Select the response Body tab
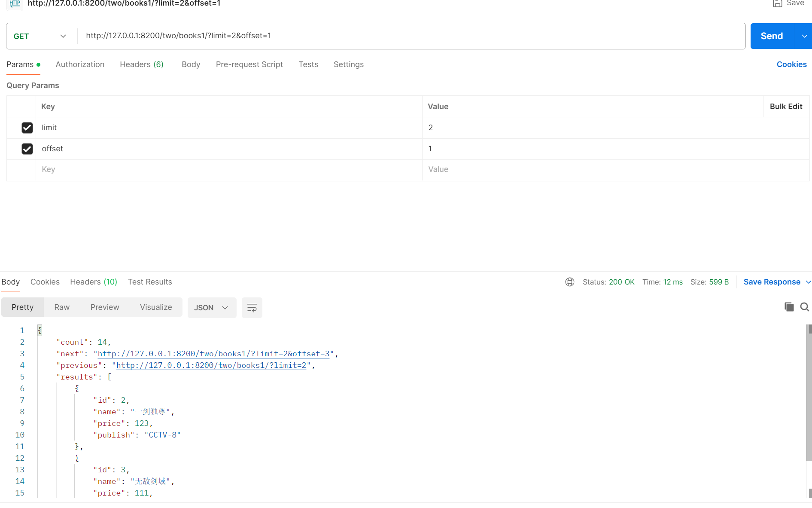Screen dimensions: 812x508 click(10, 282)
